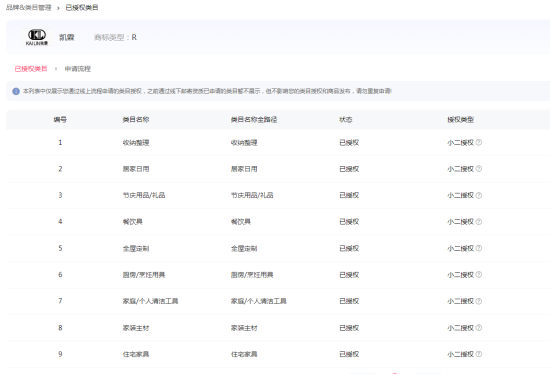The height and width of the screenshot is (374, 550).
Task: Click 家装主材 in the 类目名称全路径 column
Action: coord(244,328)
